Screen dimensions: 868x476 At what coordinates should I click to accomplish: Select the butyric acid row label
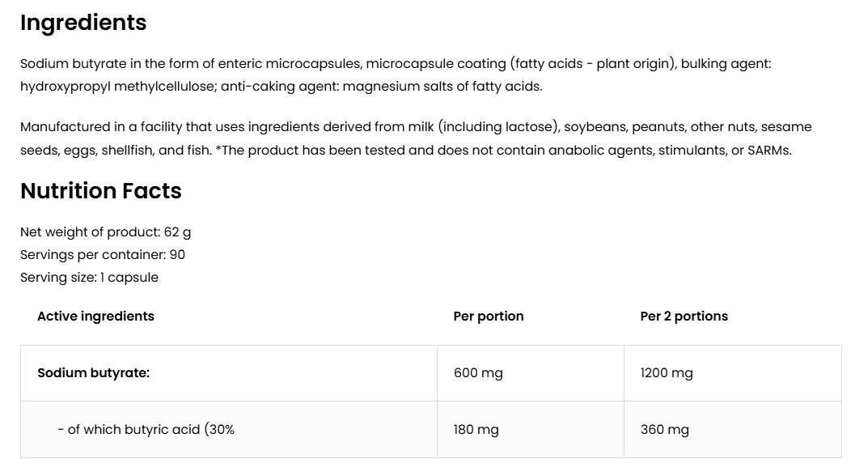(146, 430)
